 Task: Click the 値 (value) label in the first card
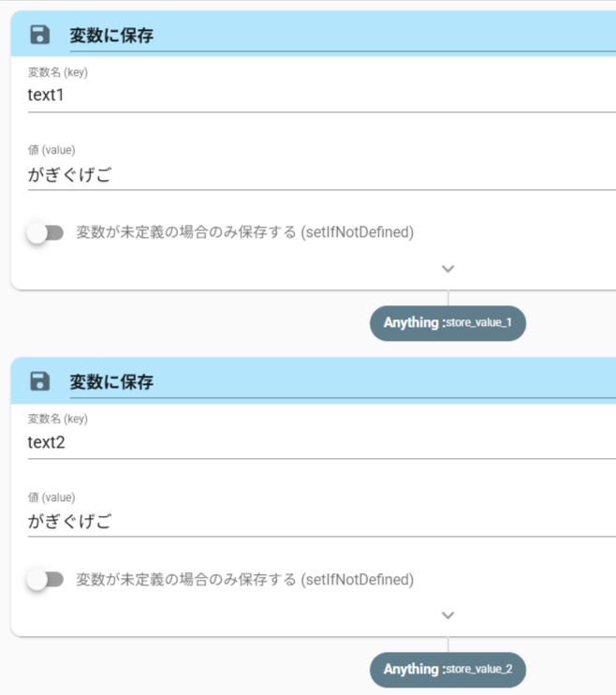click(x=51, y=150)
